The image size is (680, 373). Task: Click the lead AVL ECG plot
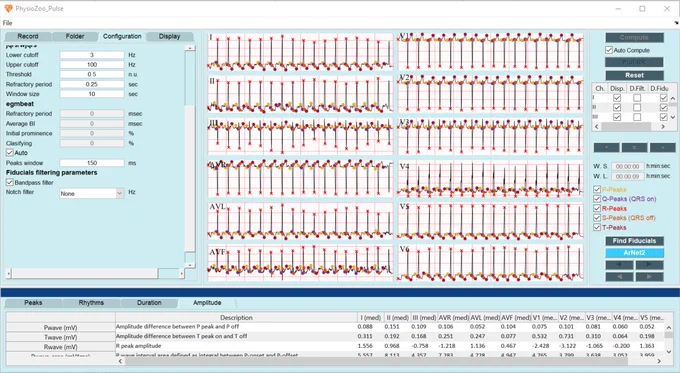[300, 221]
